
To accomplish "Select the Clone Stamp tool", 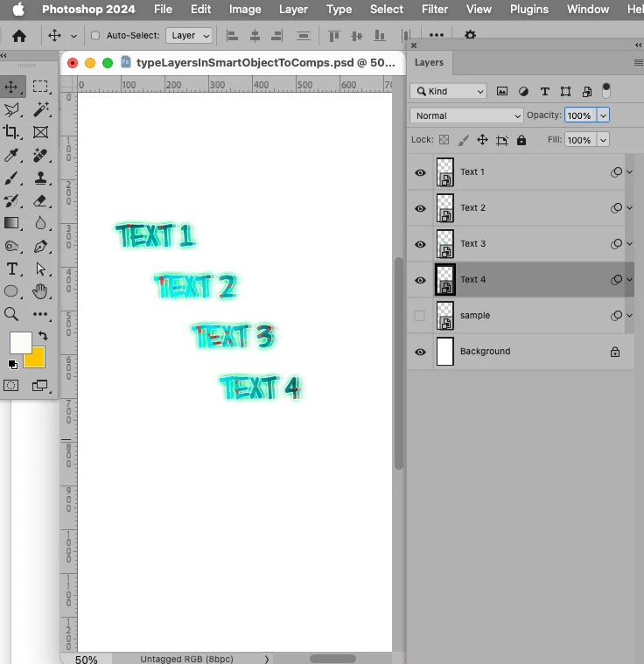I will click(40, 178).
